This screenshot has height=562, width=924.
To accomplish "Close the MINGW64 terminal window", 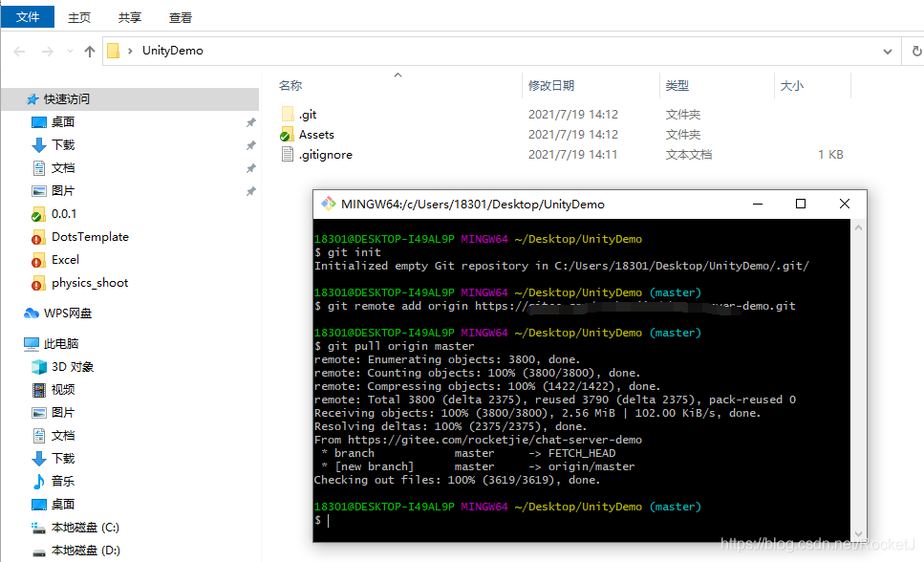I will 845,204.
